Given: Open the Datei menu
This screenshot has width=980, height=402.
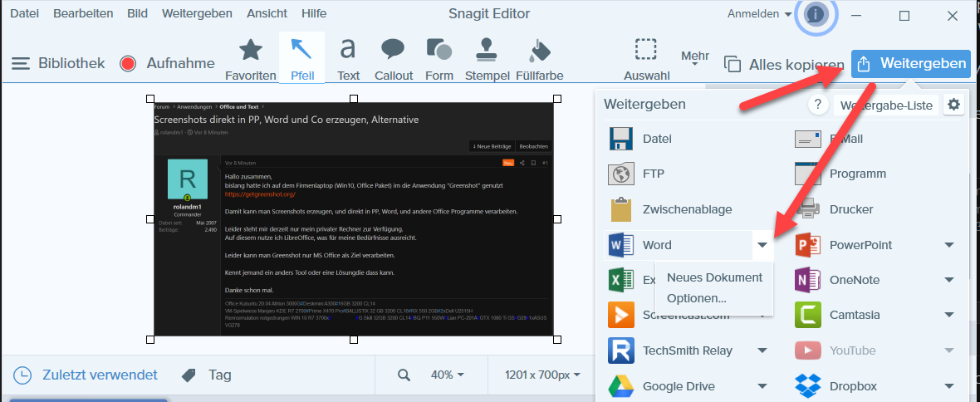Looking at the screenshot, I should pos(24,13).
